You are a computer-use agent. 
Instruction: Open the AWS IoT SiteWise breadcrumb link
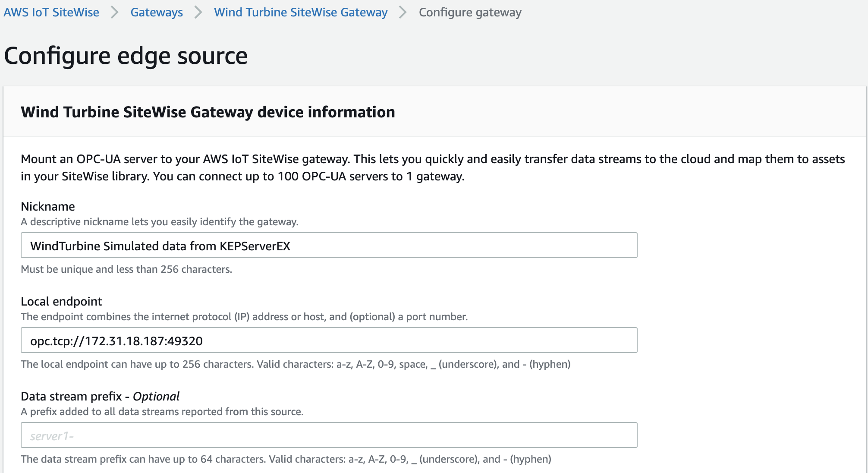pyautogui.click(x=51, y=12)
